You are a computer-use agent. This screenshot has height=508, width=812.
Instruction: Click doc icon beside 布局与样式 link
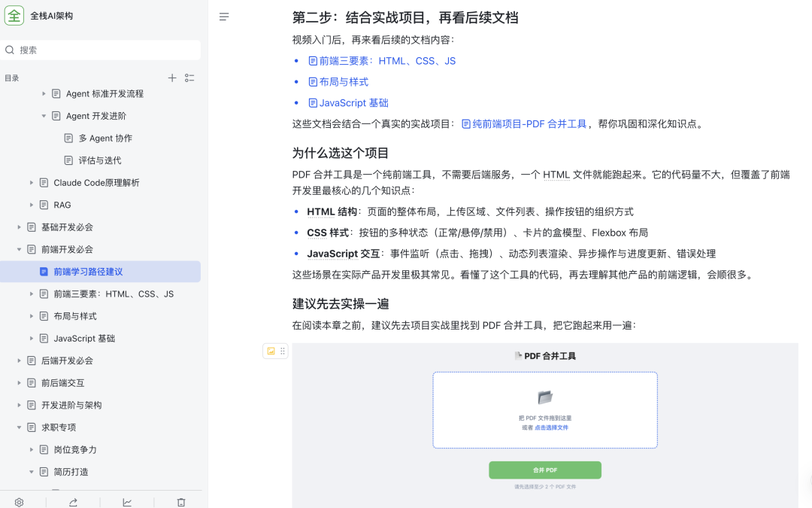(313, 82)
